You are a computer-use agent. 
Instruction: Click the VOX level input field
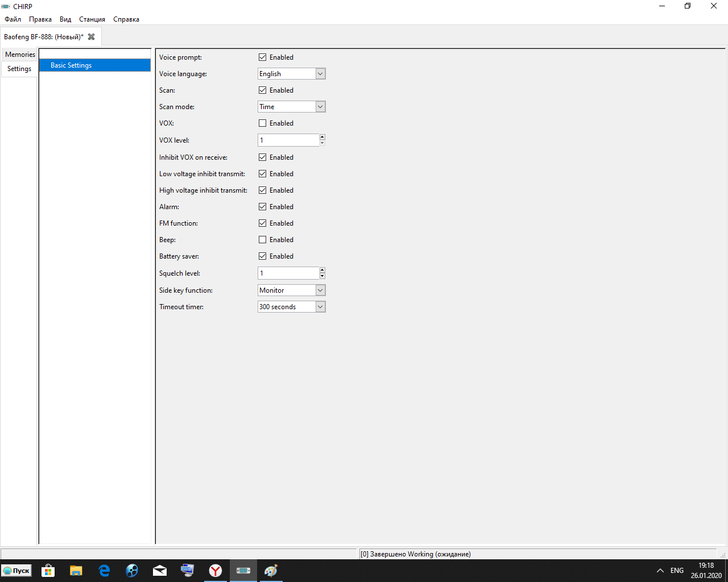click(x=288, y=140)
